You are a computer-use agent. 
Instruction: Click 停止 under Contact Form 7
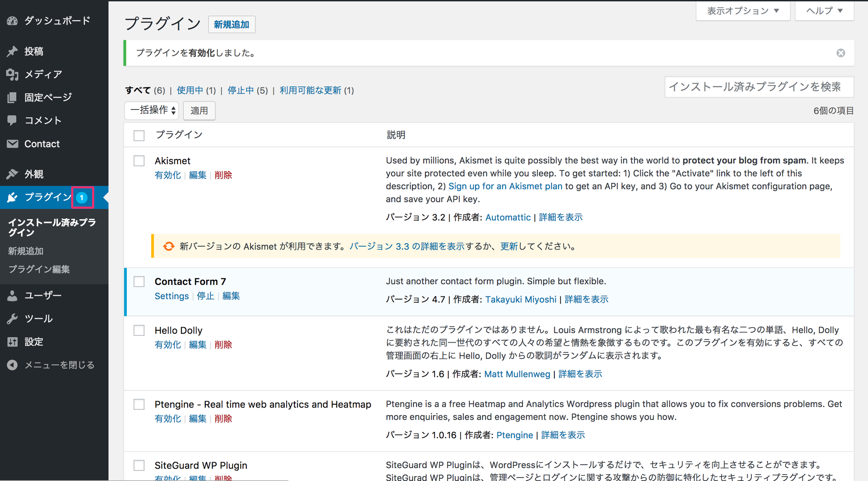pos(205,296)
